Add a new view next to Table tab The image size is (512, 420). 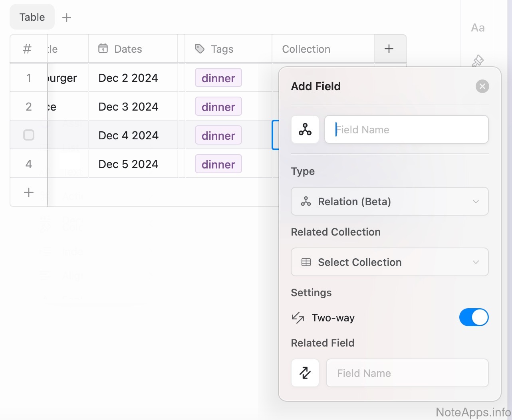pyautogui.click(x=67, y=18)
